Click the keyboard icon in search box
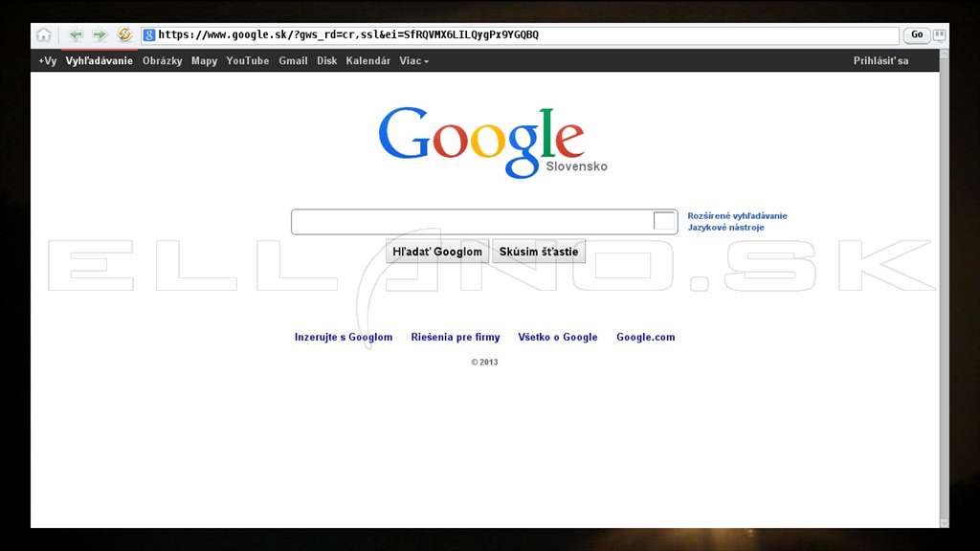980x551 pixels. click(x=664, y=221)
